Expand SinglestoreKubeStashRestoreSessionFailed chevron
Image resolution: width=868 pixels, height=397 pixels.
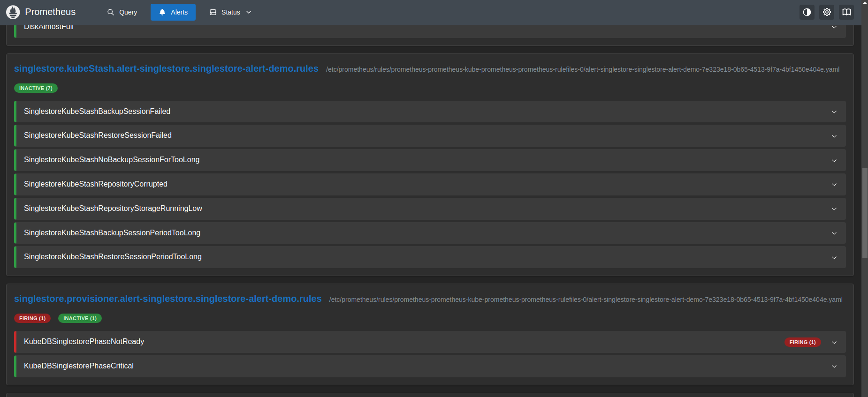click(x=834, y=136)
